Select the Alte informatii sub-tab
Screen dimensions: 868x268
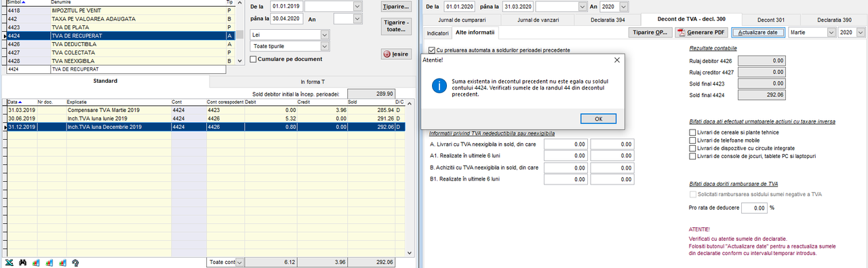click(475, 32)
